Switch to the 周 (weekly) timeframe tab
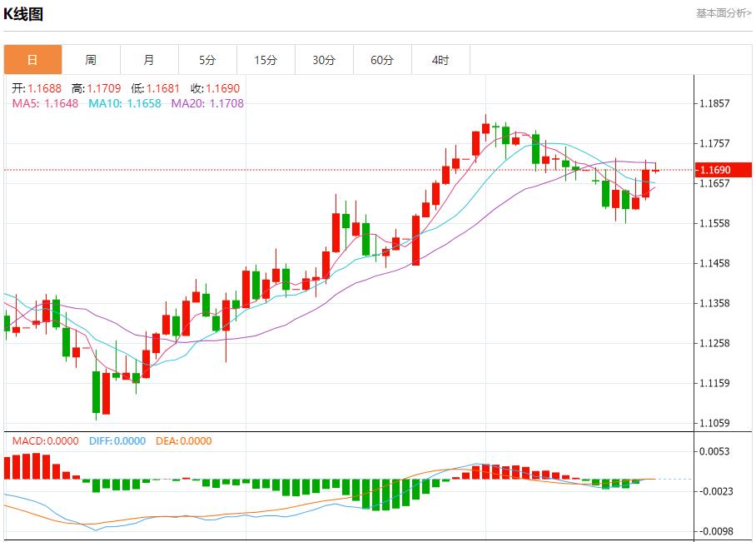The image size is (756, 542). pyautogui.click(x=90, y=59)
